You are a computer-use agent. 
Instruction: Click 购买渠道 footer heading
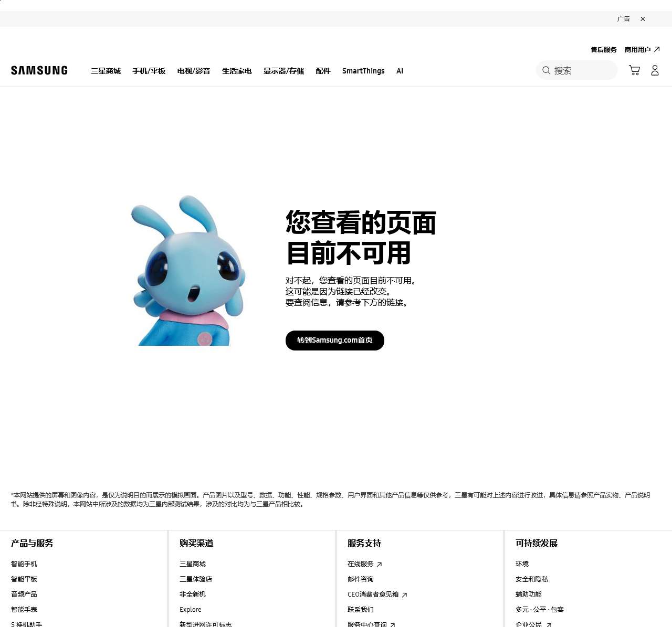[x=196, y=544]
